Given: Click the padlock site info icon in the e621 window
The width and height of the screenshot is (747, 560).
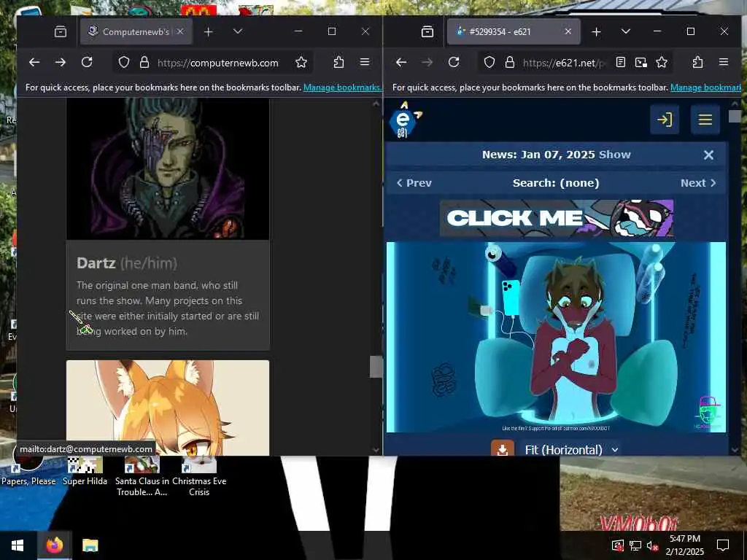Looking at the screenshot, I should point(510,63).
